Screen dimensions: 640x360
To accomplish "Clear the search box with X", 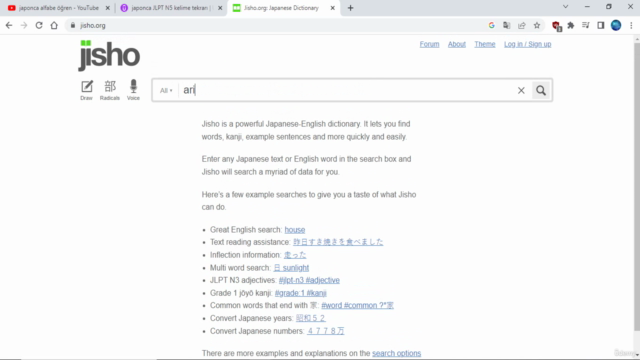I will [521, 90].
